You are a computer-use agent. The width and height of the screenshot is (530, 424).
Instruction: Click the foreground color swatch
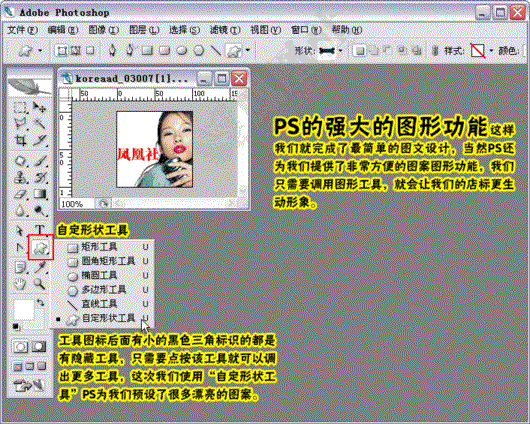[x=23, y=309]
